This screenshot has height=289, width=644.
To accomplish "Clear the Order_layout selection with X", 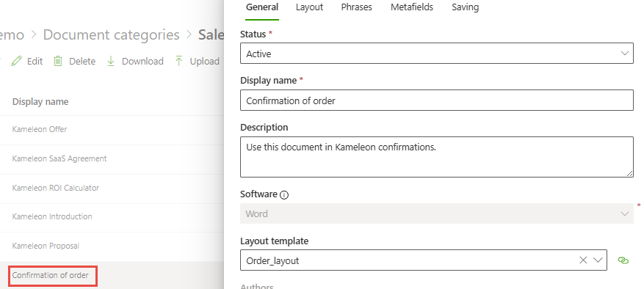I will [583, 260].
